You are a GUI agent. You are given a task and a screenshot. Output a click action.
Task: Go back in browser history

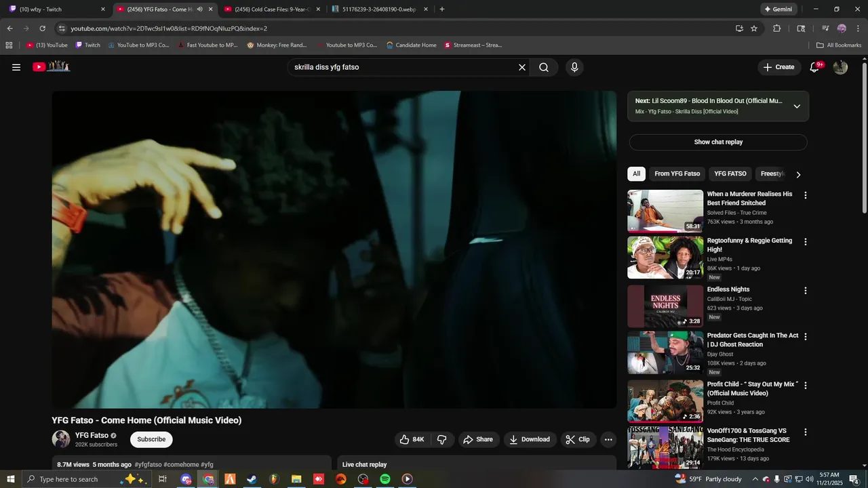(x=9, y=28)
